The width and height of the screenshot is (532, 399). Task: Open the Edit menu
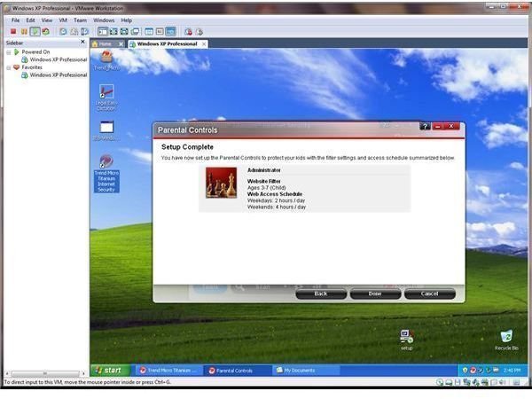click(30, 20)
